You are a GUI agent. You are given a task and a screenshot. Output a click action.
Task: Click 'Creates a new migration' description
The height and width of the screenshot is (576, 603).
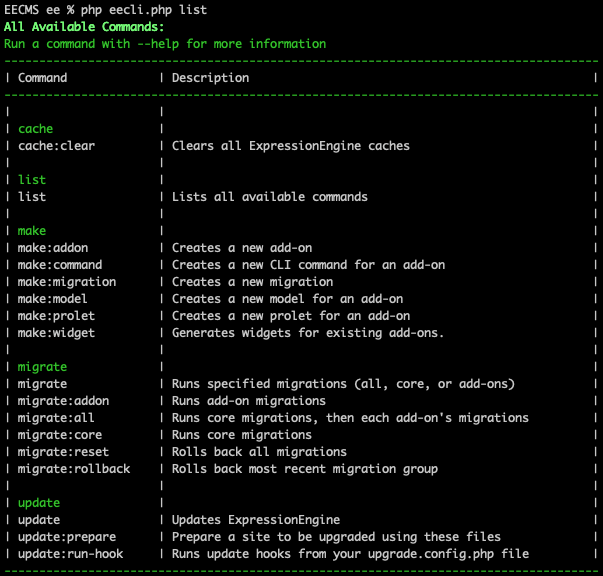(252, 282)
